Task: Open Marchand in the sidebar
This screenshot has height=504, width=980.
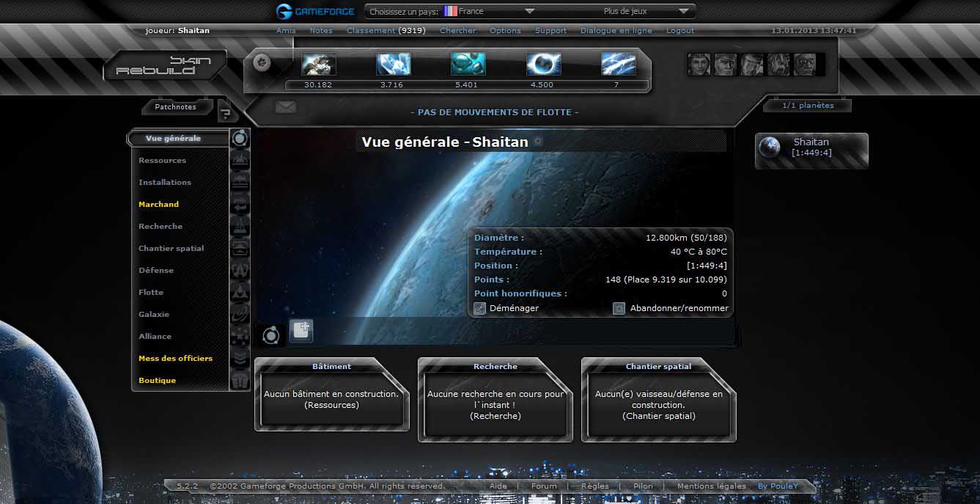Action: coord(159,204)
